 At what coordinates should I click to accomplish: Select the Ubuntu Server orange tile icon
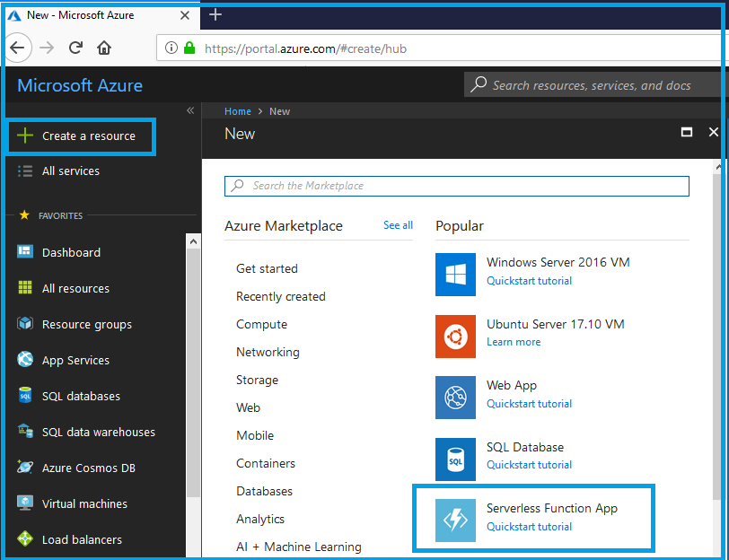[x=455, y=337]
